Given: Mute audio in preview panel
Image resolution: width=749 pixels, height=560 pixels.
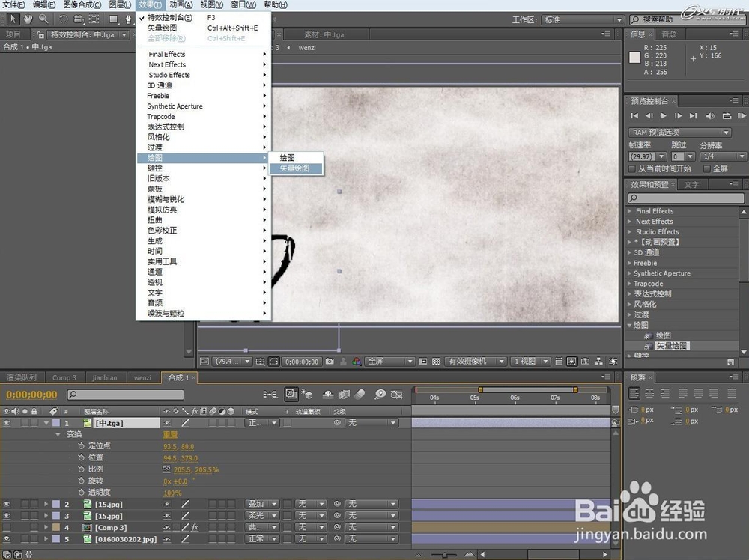Looking at the screenshot, I should coord(710,115).
